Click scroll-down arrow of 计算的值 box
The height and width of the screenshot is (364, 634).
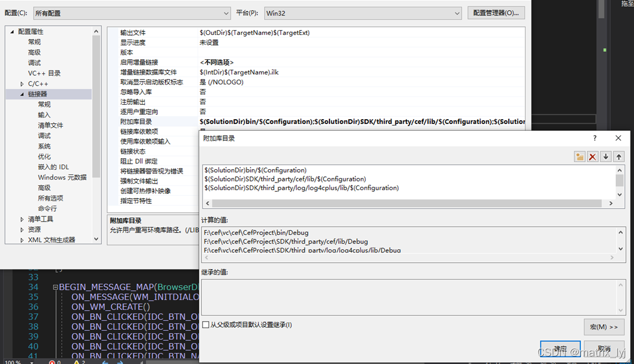pyautogui.click(x=621, y=249)
